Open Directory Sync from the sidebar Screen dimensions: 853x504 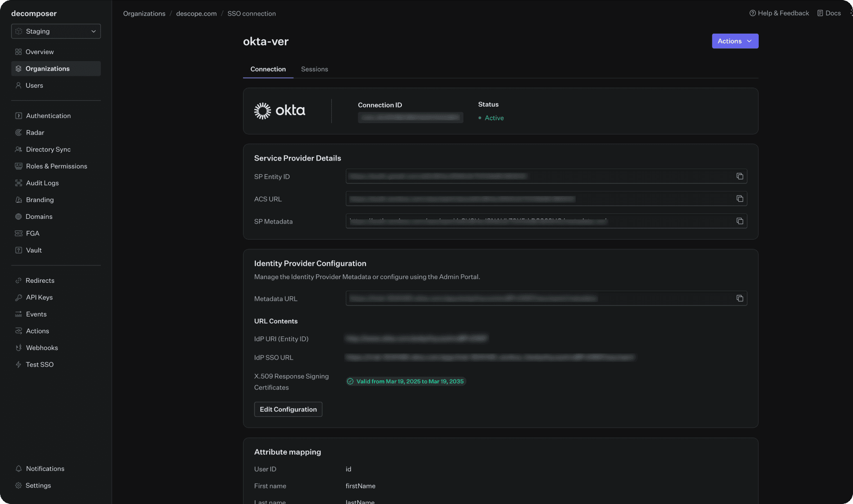[48, 149]
